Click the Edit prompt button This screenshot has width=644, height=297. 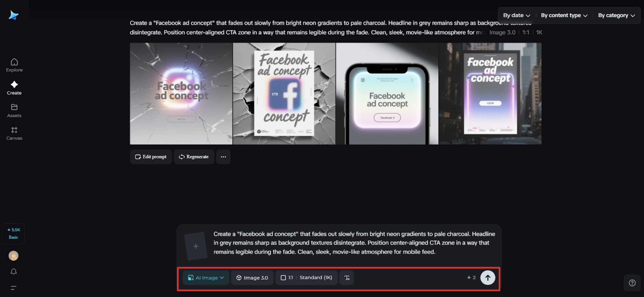151,157
